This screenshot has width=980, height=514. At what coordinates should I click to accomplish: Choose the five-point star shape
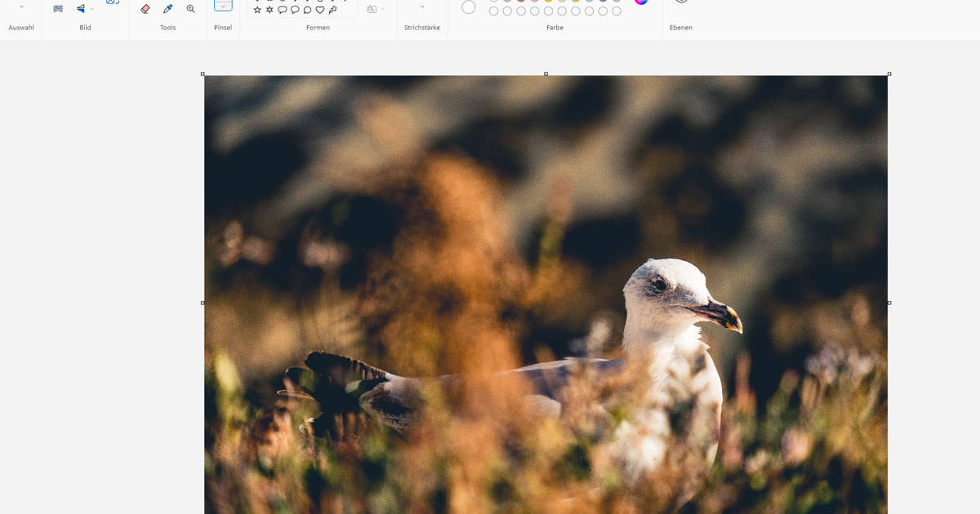pyautogui.click(x=257, y=10)
